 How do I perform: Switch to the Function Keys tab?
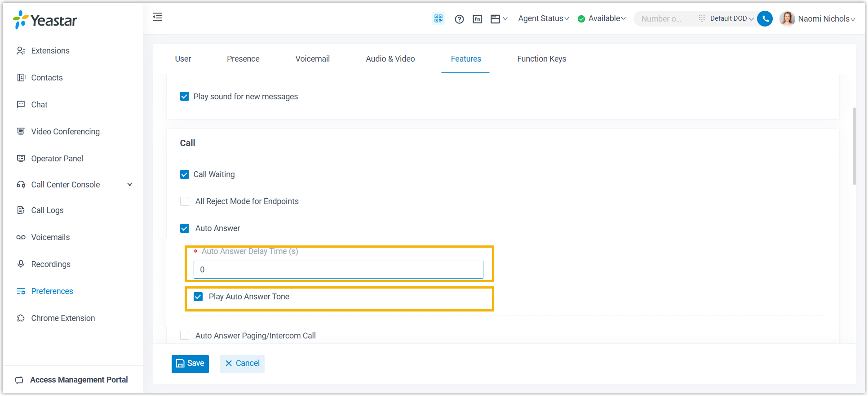541,59
